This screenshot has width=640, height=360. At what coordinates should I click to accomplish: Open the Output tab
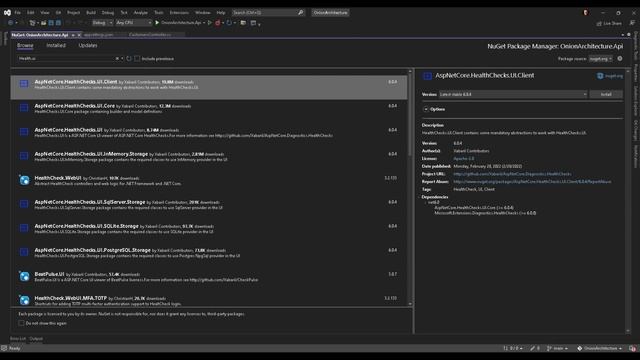[x=36, y=338]
